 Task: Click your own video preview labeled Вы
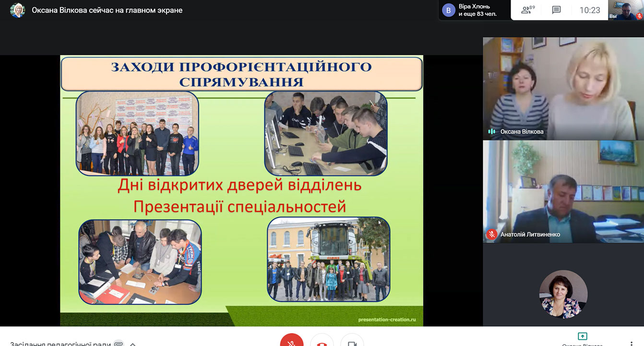pyautogui.click(x=626, y=10)
